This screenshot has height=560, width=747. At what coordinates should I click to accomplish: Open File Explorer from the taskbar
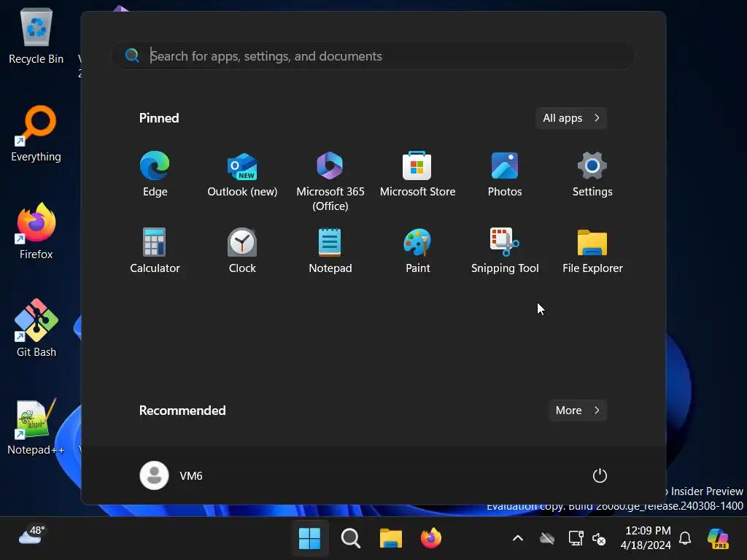point(391,539)
